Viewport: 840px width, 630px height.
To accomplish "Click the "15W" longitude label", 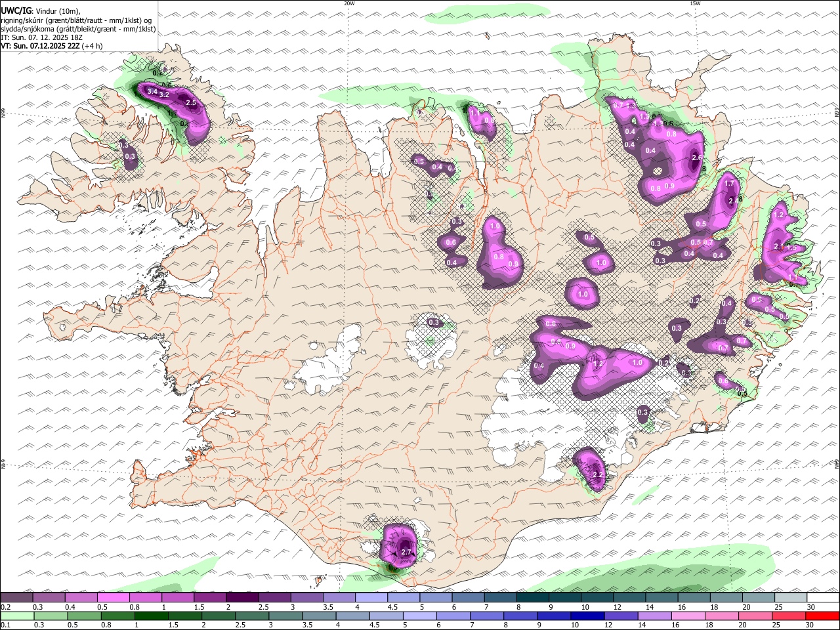I will [x=695, y=3].
